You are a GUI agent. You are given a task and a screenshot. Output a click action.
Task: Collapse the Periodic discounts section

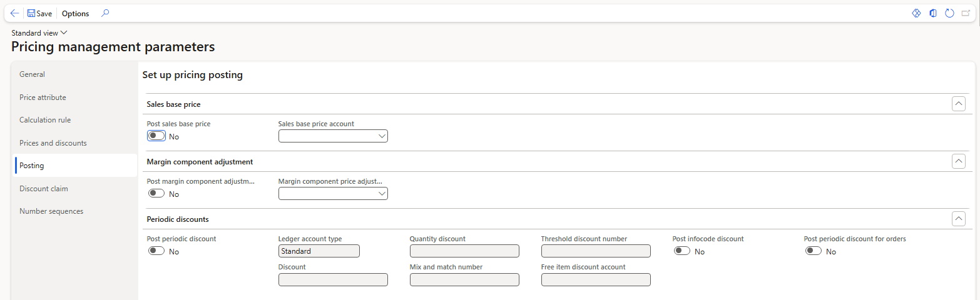[x=958, y=219]
